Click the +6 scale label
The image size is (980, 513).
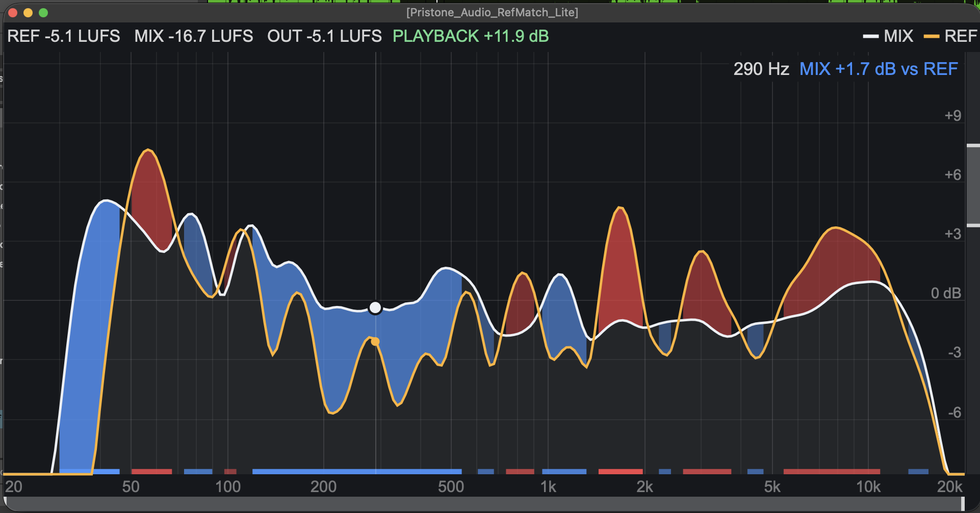(x=952, y=175)
